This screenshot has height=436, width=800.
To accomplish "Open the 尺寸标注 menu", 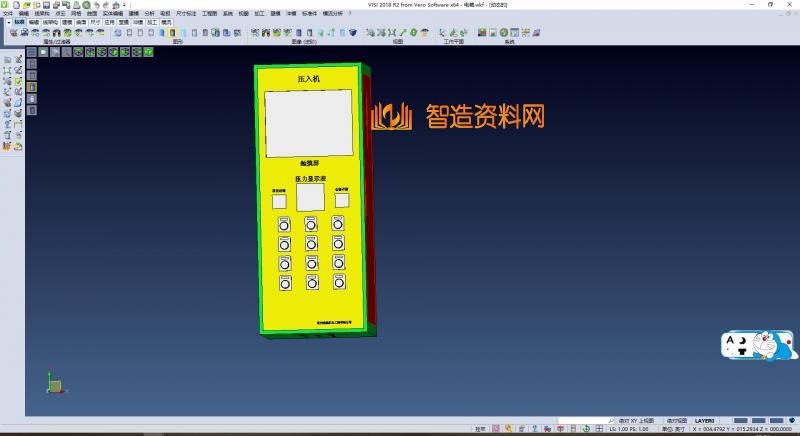I will (x=186, y=14).
